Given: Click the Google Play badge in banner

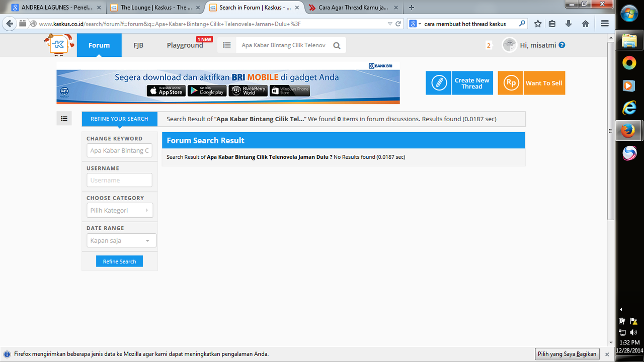Looking at the screenshot, I should pyautogui.click(x=207, y=90).
